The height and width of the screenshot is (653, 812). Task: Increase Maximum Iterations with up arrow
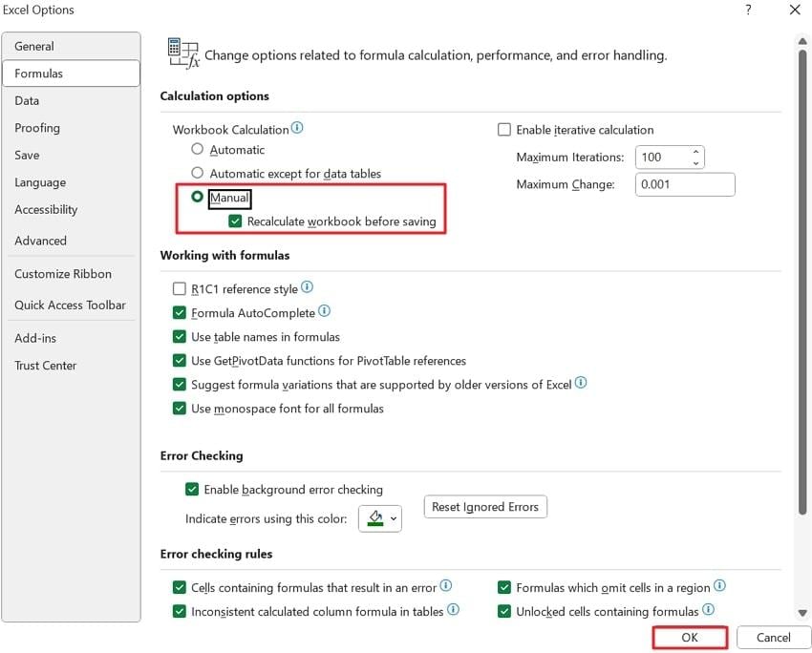click(x=696, y=152)
